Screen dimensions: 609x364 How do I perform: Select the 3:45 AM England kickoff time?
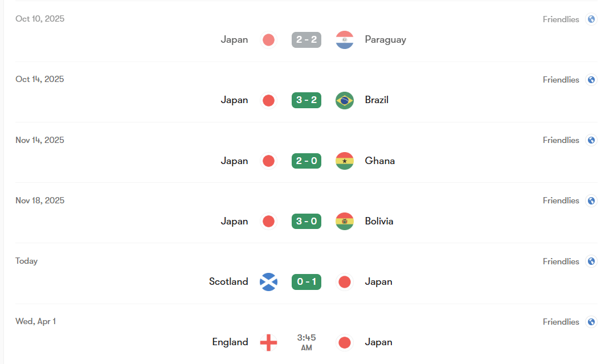[x=306, y=342]
